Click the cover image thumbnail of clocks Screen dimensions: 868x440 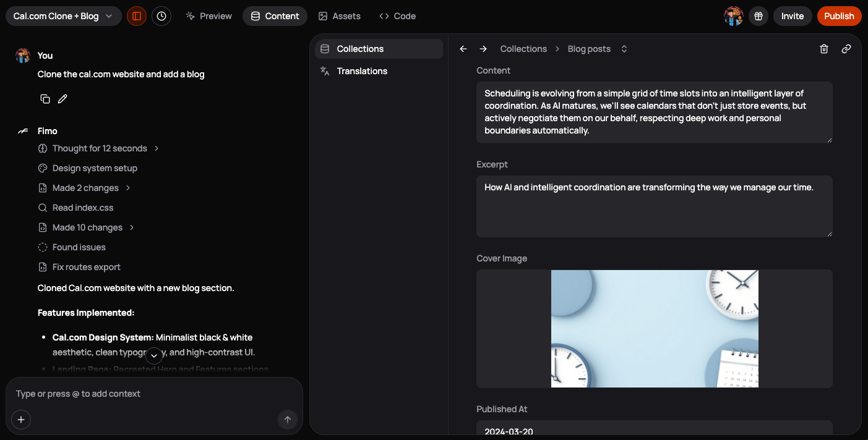coord(654,328)
